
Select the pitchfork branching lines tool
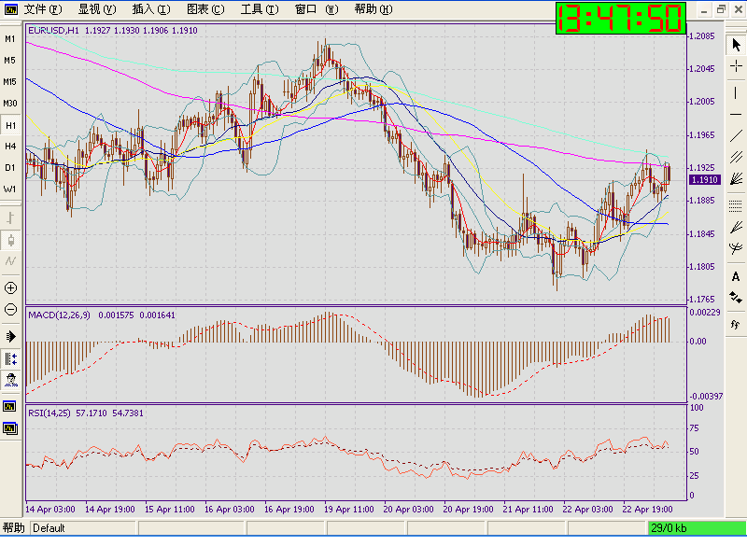click(736, 248)
